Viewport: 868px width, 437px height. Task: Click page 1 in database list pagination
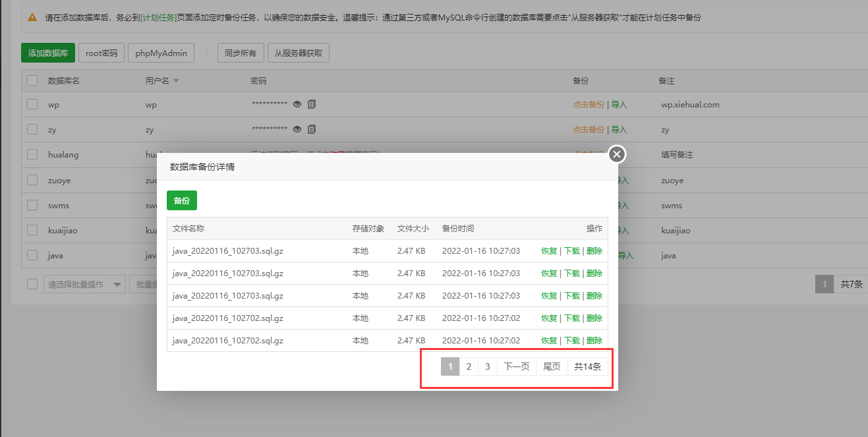click(x=824, y=284)
